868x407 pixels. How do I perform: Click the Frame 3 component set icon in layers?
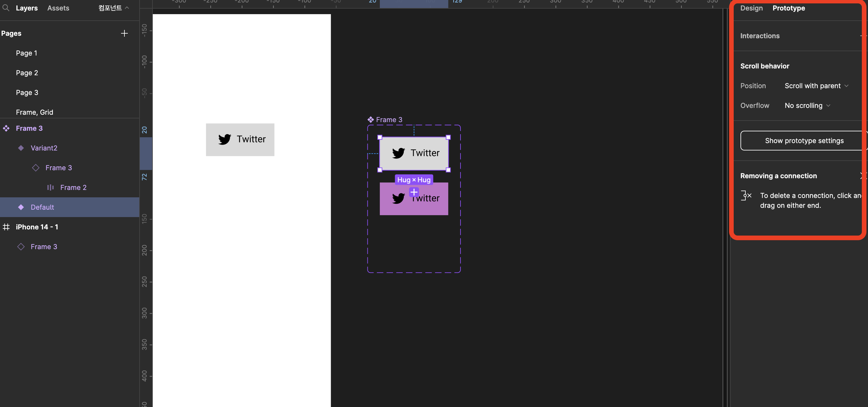click(6, 128)
